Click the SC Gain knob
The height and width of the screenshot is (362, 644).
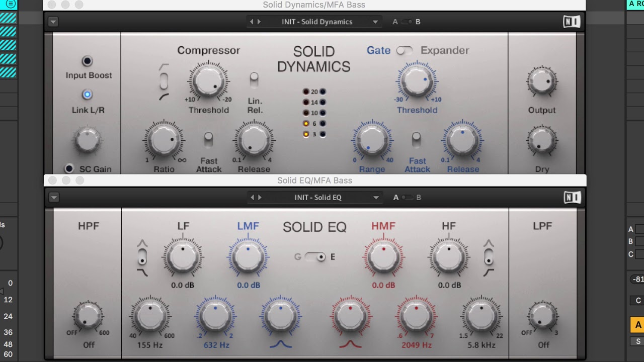click(x=88, y=140)
